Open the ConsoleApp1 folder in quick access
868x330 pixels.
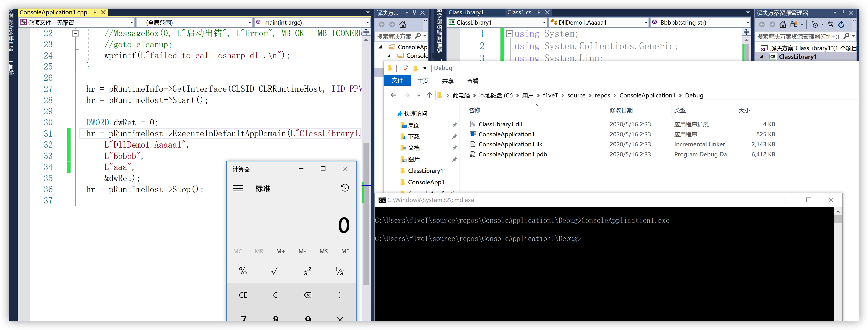pos(426,182)
